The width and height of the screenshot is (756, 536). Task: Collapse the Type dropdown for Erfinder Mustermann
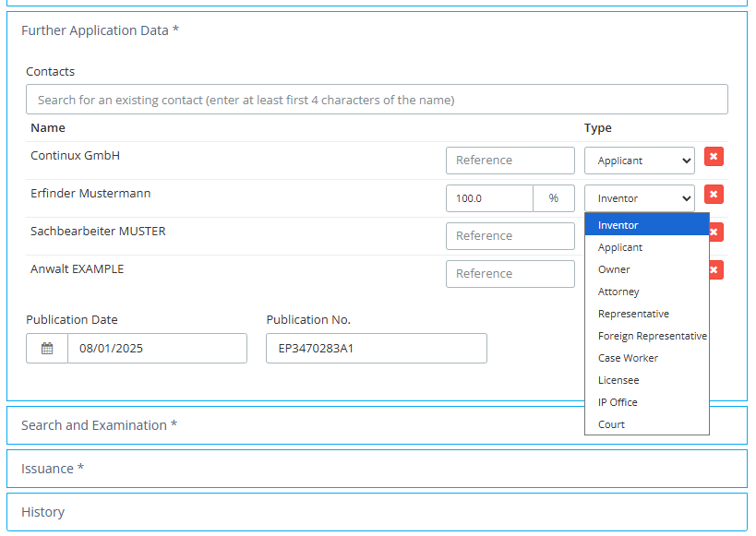click(x=640, y=198)
